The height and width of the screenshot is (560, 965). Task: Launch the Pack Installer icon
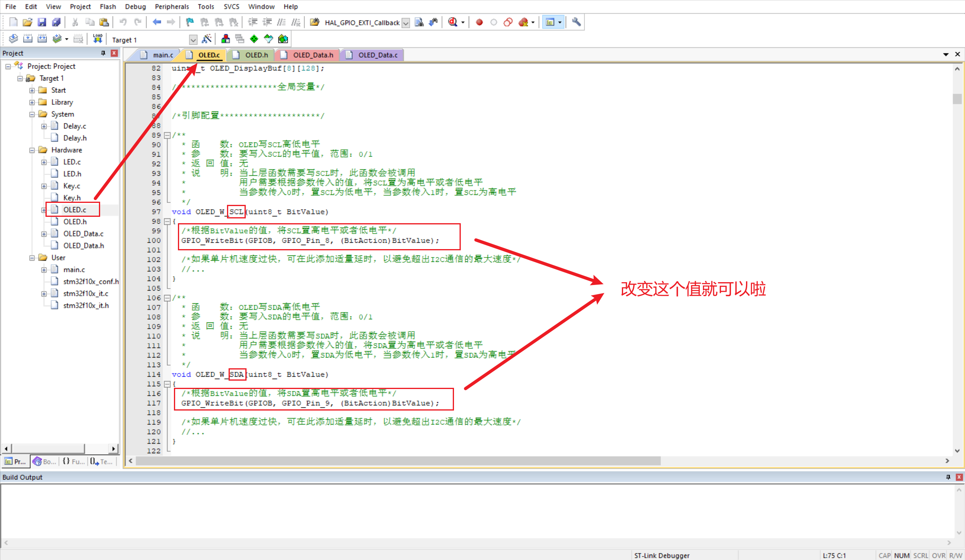pyautogui.click(x=283, y=39)
